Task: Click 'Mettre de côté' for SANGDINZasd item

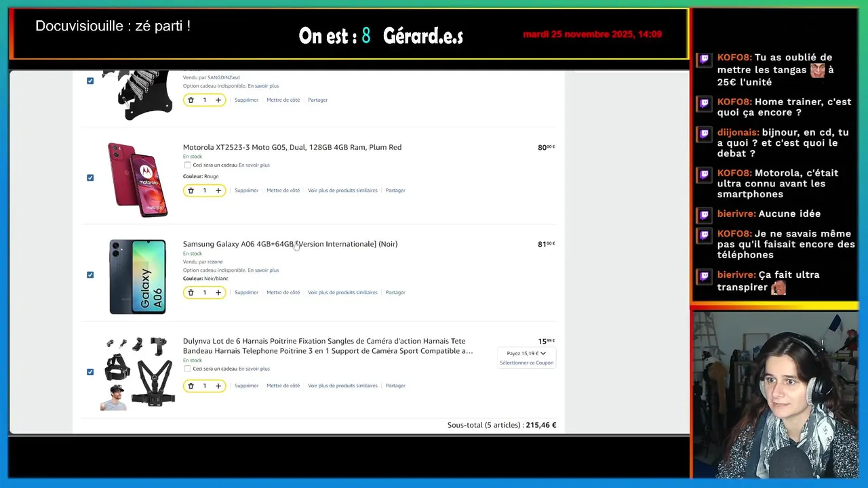Action: click(283, 100)
